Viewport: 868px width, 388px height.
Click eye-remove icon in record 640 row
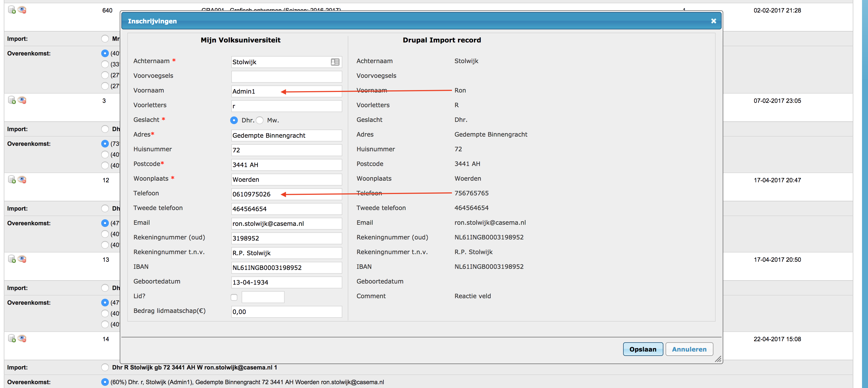click(22, 10)
